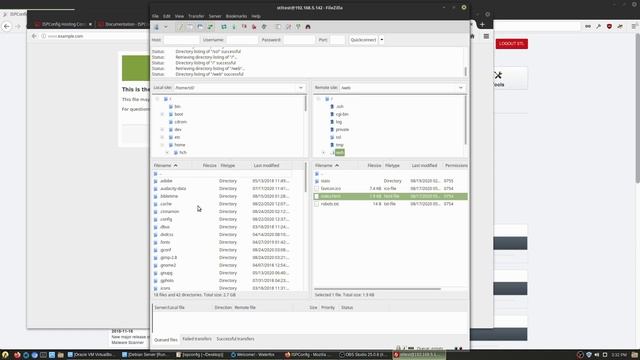The width and height of the screenshot is (640, 360).
Task: Open the system menu on the taskbar
Action: point(5,355)
